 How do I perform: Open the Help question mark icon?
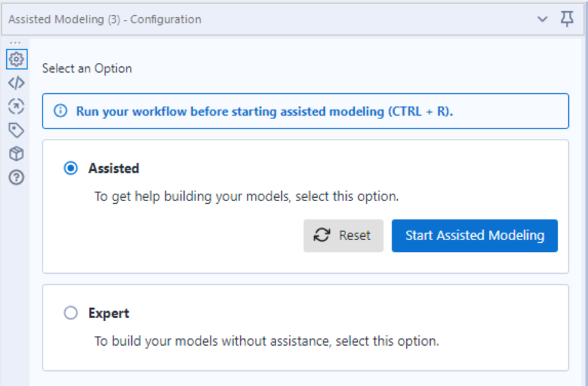coord(16,178)
